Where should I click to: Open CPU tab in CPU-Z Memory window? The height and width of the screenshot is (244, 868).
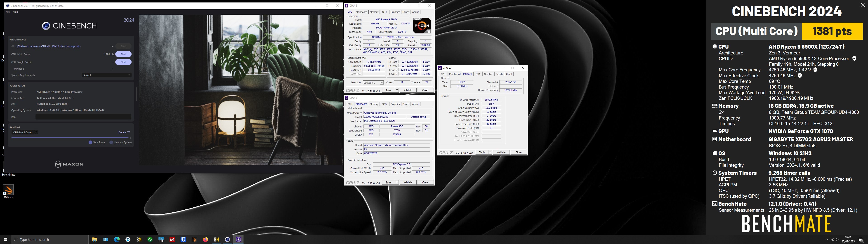tap(443, 74)
